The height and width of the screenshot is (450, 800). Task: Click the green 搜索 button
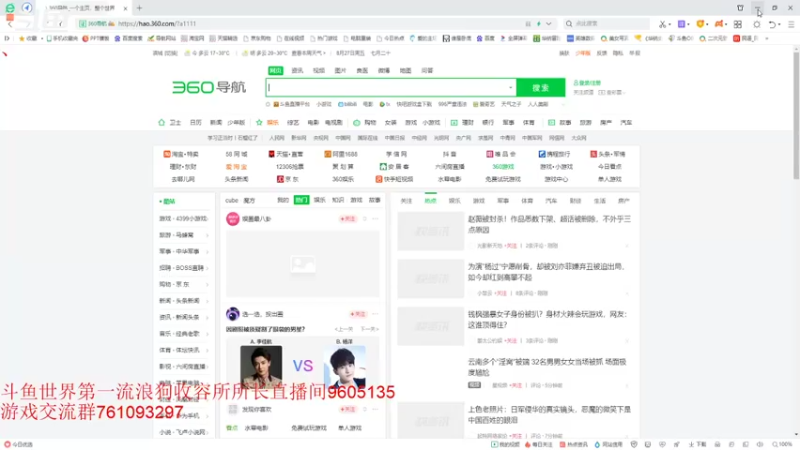pyautogui.click(x=541, y=88)
